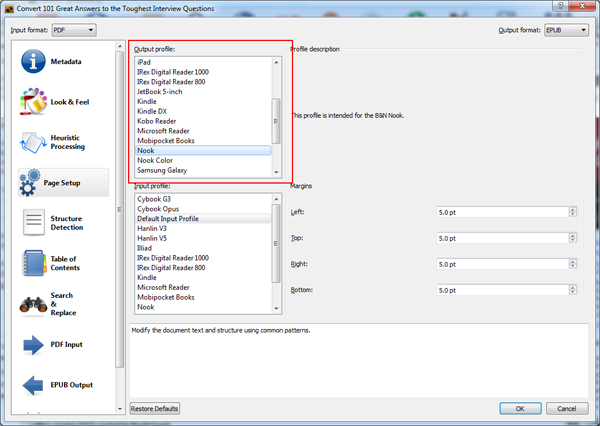Select IRex Digital Reader 1000 output profile
600x426 pixels.
coord(203,72)
